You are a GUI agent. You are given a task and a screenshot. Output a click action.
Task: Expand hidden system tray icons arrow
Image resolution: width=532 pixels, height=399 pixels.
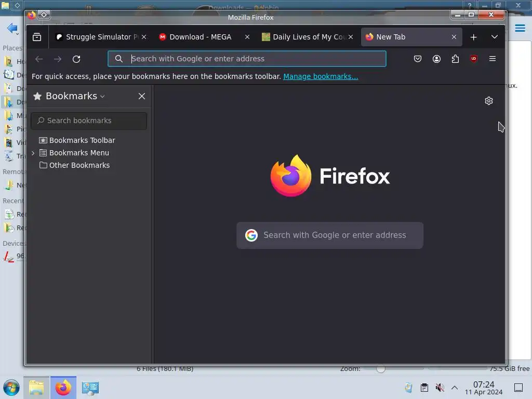pos(455,388)
